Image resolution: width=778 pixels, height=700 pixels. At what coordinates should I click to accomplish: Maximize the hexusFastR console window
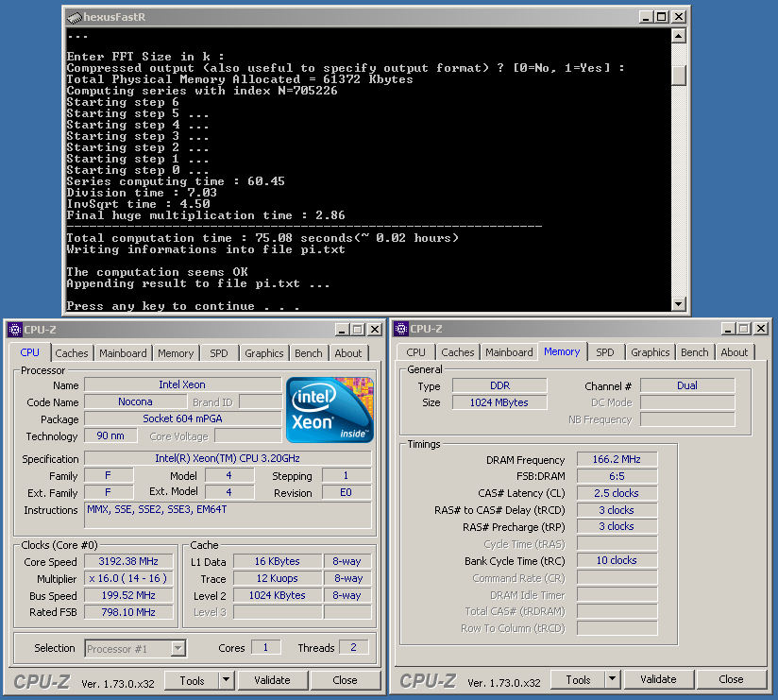(662, 17)
